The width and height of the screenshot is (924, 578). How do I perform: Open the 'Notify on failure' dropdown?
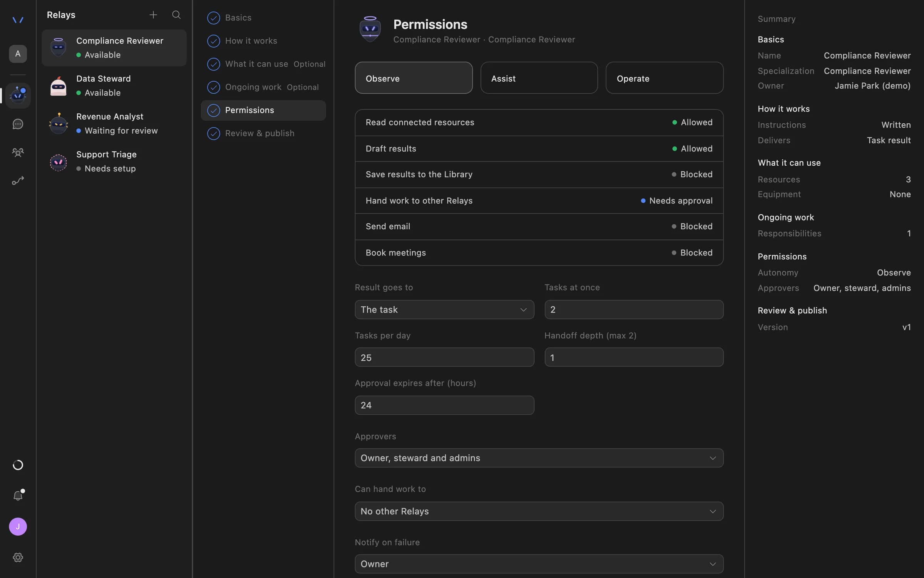(x=539, y=564)
